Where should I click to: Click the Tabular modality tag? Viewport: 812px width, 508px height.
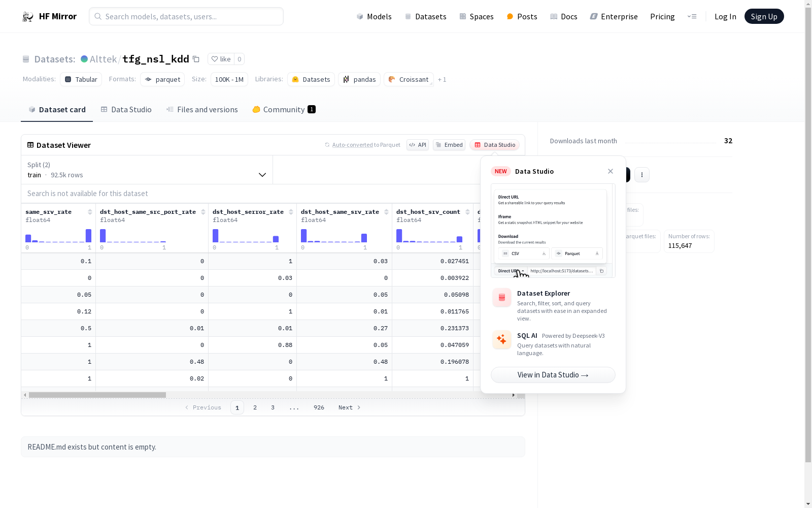(x=81, y=79)
